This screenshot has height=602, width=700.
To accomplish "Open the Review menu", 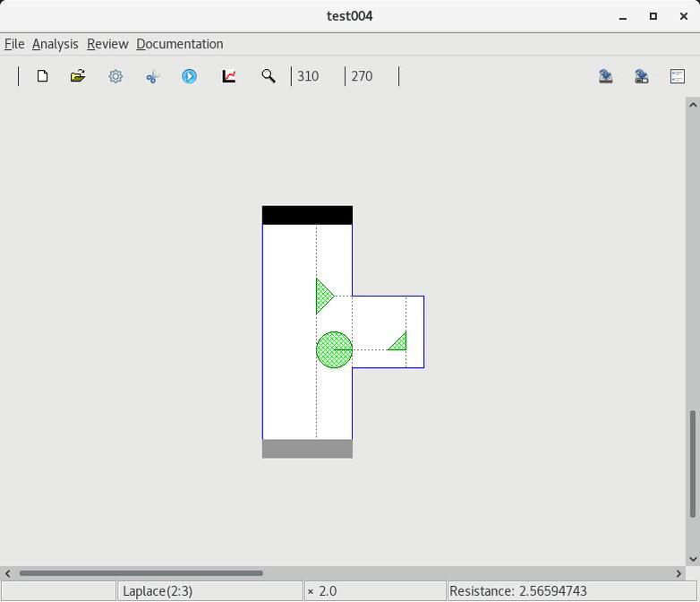I will [107, 44].
